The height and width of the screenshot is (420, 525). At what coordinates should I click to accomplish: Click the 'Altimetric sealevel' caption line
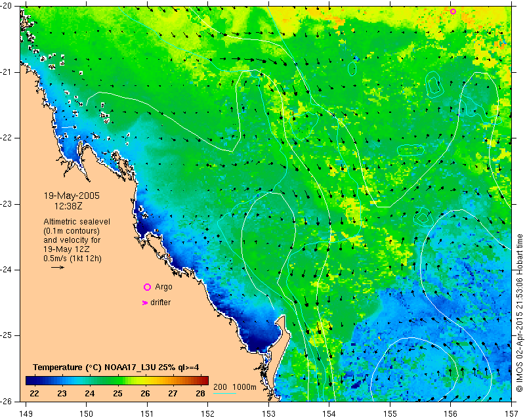pos(77,222)
